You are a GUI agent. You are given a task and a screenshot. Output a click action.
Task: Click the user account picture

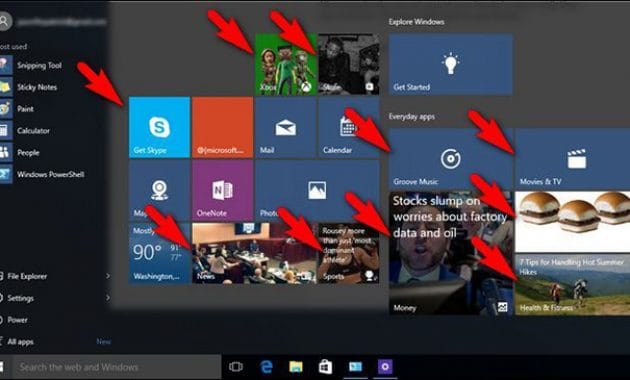[4, 21]
